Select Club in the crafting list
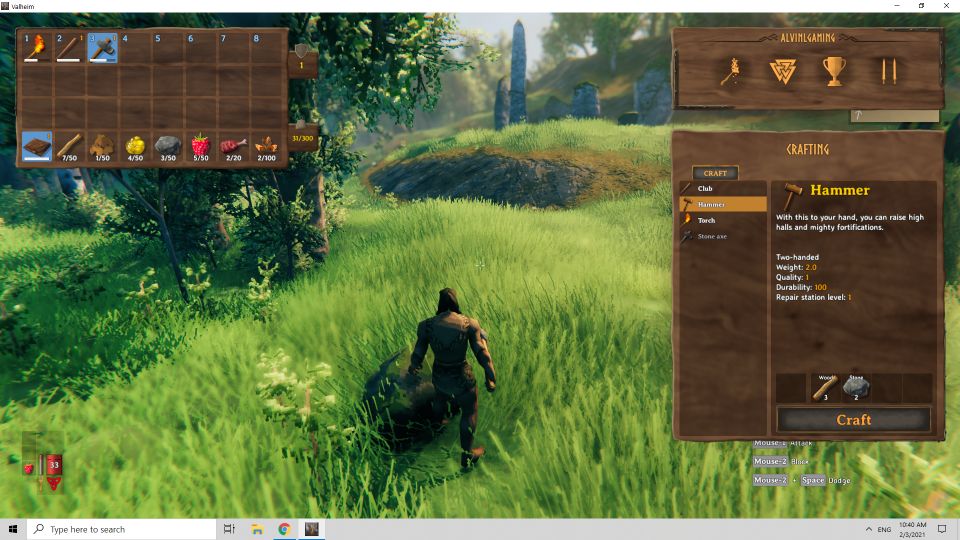Viewport: 960px width, 540px height. click(x=723, y=189)
